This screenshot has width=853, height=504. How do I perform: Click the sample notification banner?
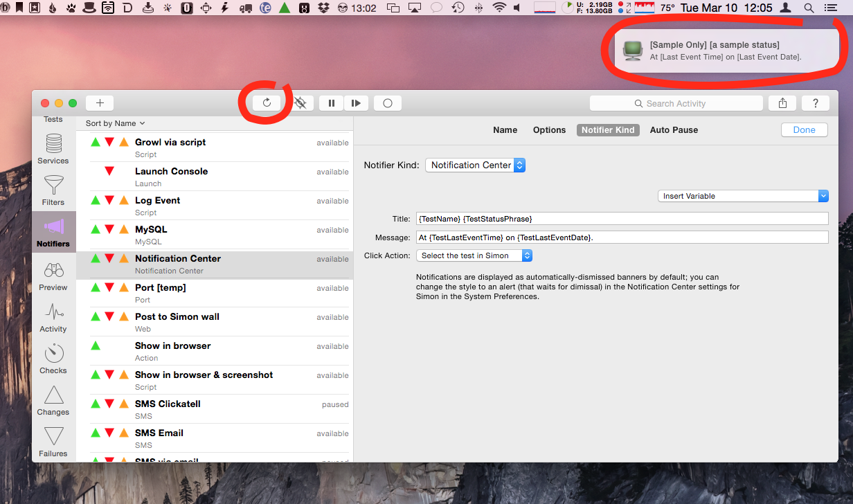coord(726,51)
